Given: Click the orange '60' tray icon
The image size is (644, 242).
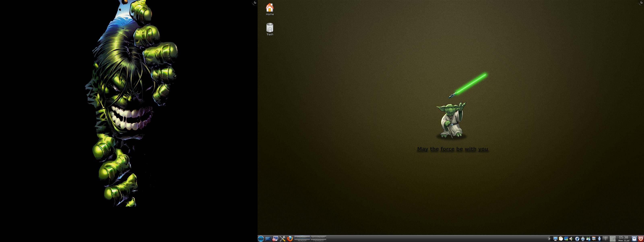Looking at the screenshot, I should (x=594, y=239).
